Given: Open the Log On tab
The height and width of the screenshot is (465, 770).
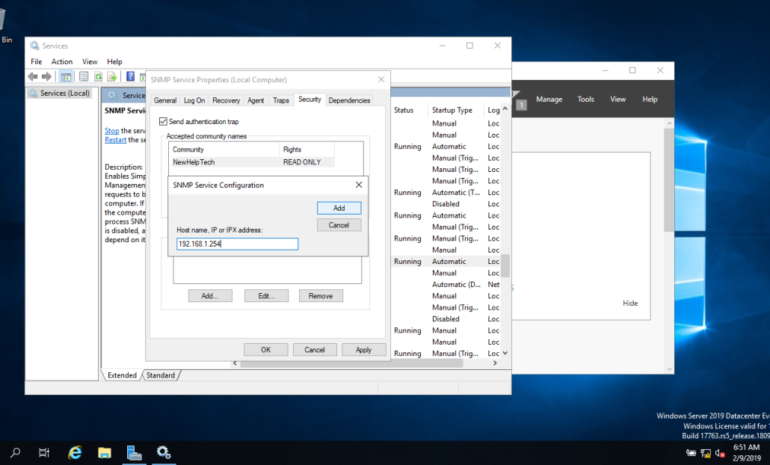Looking at the screenshot, I should tap(194, 100).
